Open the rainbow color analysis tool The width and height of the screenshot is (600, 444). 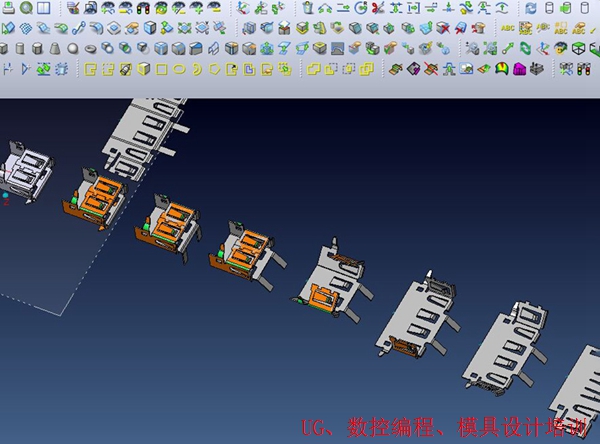pyautogui.click(x=503, y=69)
